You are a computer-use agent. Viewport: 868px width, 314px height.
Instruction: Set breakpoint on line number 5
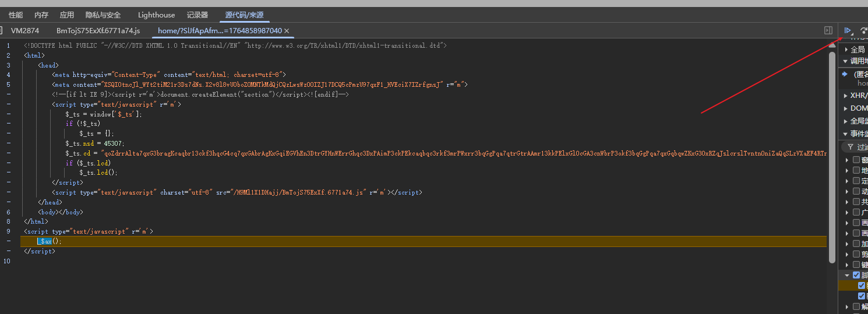[x=8, y=84]
